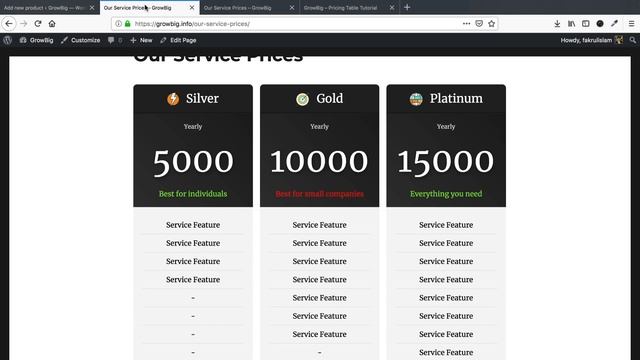Click the Best for small companies tagline

320,194
